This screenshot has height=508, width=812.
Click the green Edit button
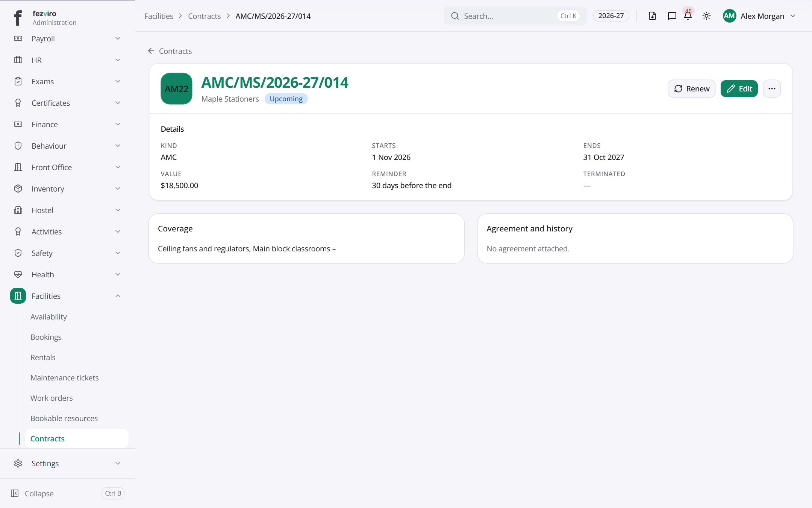(739, 89)
